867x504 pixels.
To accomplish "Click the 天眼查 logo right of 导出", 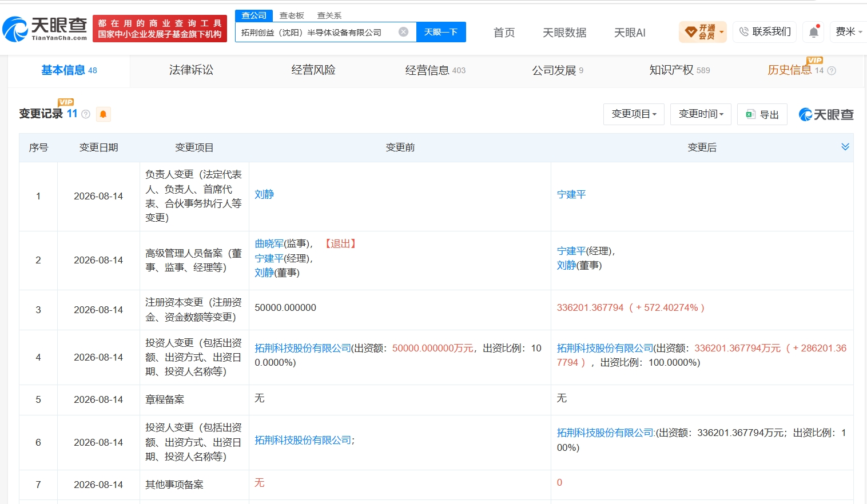I will point(826,114).
